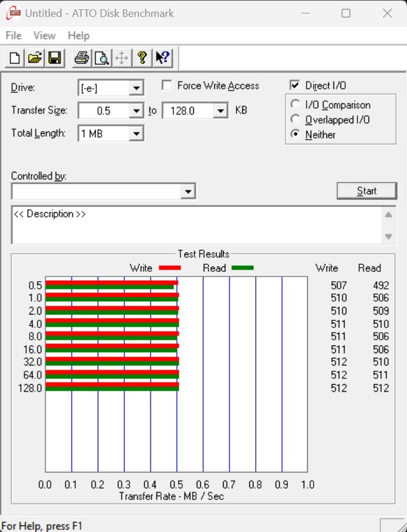Click the 1.0 axis tick label
This screenshot has height=532, width=407.
pos(308,485)
